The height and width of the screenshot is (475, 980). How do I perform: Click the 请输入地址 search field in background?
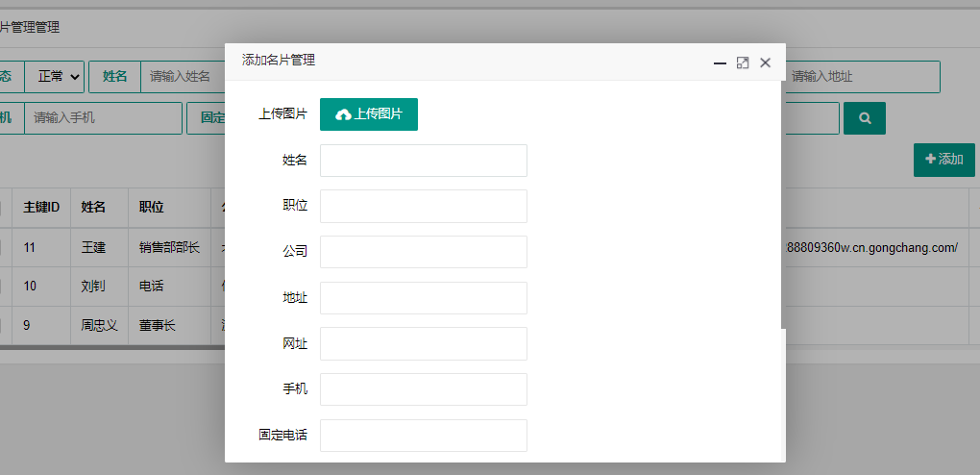click(863, 77)
